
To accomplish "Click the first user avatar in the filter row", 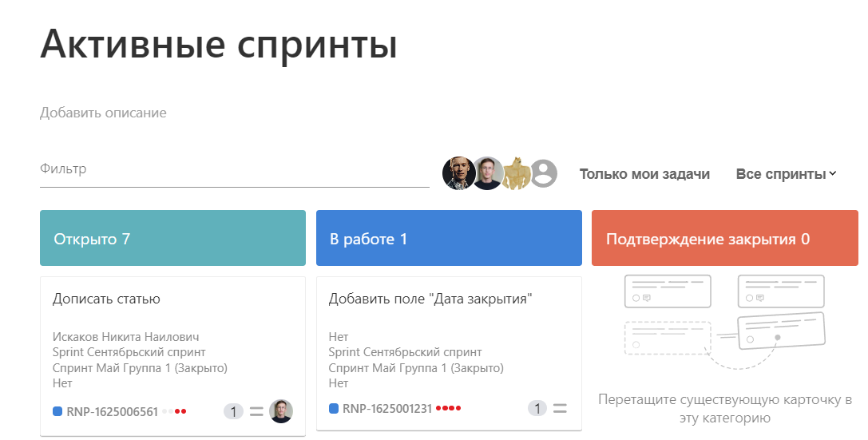I will tap(459, 173).
